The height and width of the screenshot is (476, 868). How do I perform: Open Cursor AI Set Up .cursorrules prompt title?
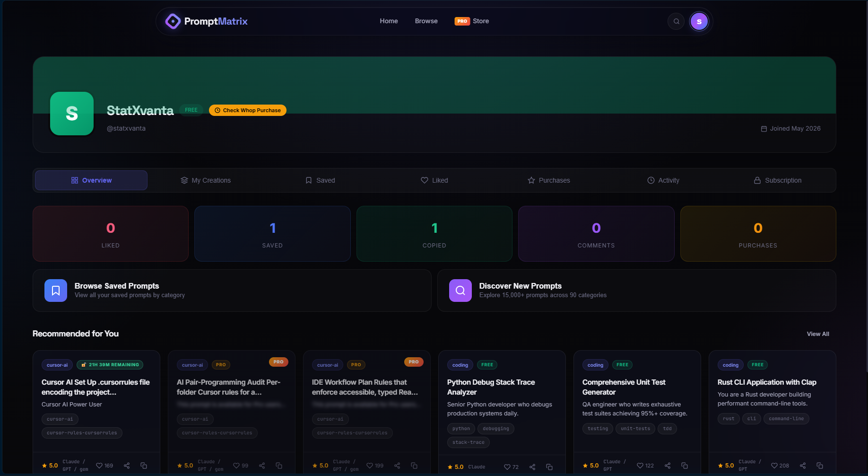click(x=95, y=387)
